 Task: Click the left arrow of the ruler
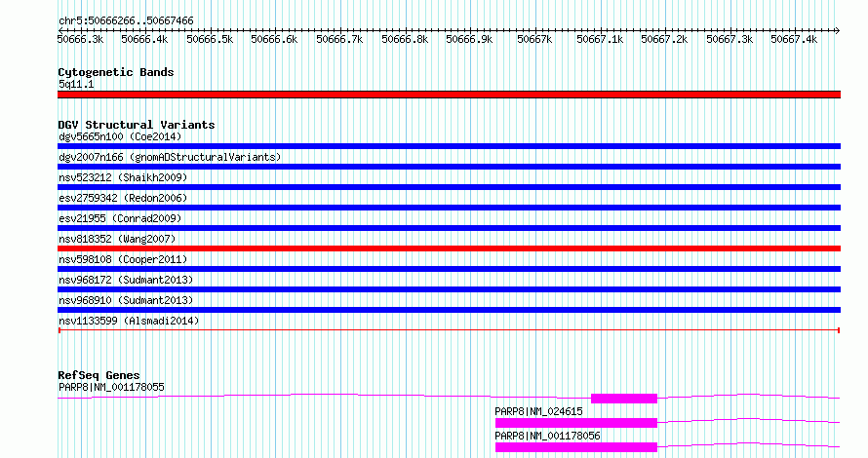(60, 30)
